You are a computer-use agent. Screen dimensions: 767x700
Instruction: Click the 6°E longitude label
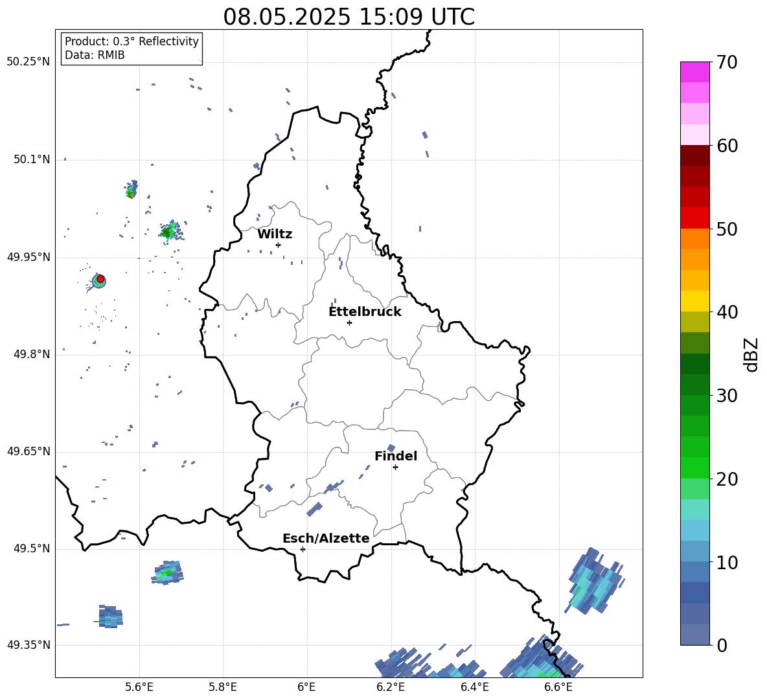[306, 688]
